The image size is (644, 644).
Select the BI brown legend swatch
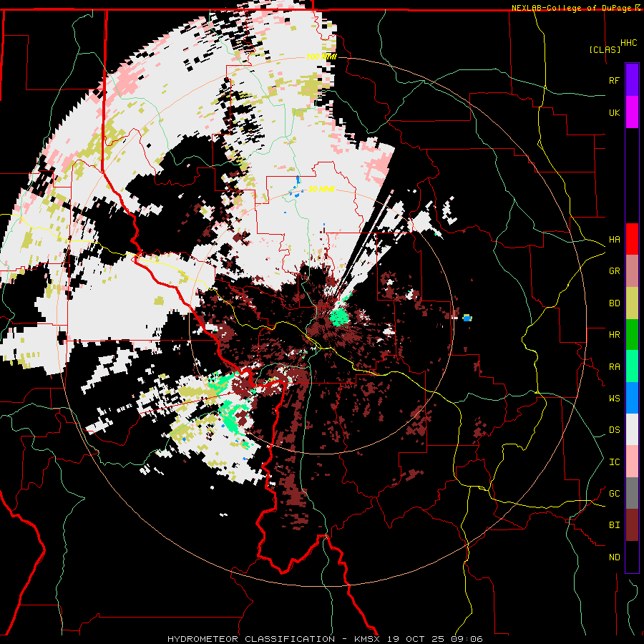[x=632, y=525]
